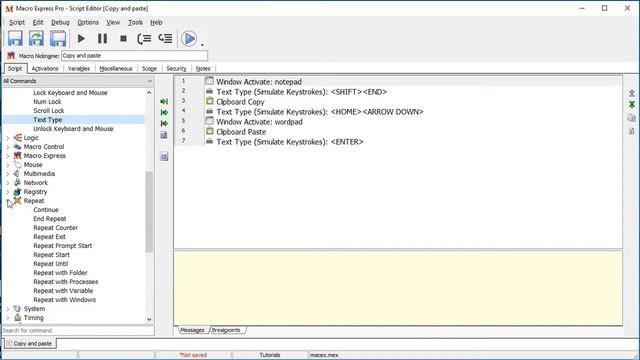Select the Messages tab

[x=192, y=330]
